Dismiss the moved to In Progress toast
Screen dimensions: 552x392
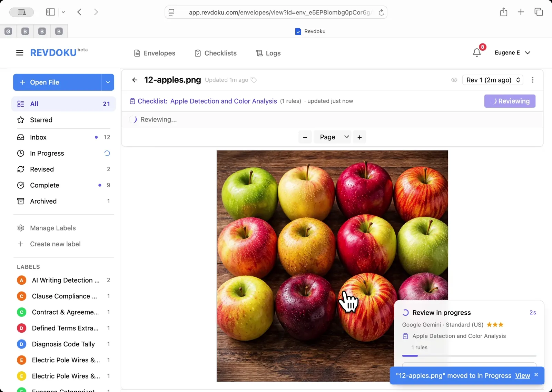[536, 375]
